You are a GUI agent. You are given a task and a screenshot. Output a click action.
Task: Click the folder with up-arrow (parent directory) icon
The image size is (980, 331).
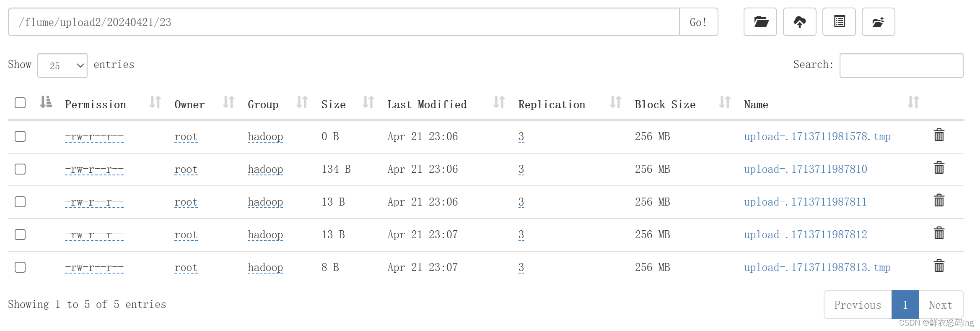click(x=878, y=22)
